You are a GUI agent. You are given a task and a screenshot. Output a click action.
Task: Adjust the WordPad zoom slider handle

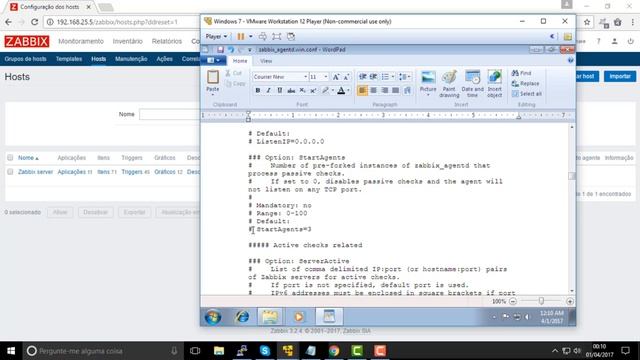[x=541, y=301]
